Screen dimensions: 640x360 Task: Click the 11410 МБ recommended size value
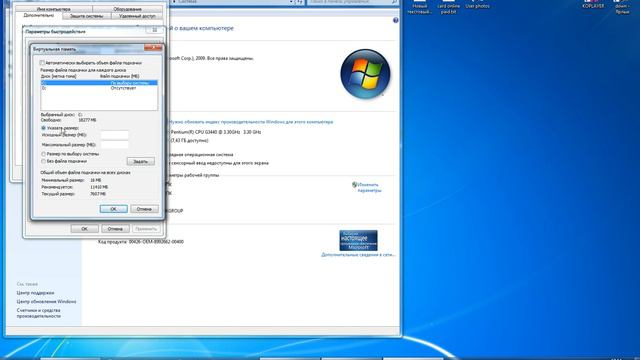tap(99, 187)
